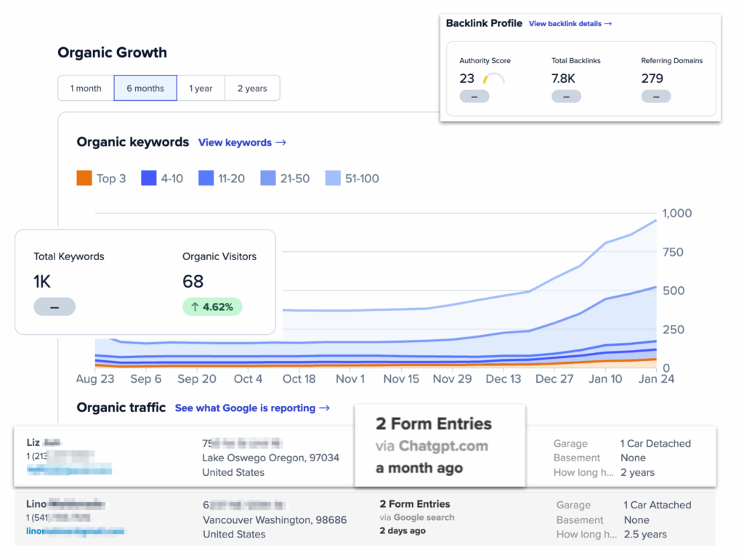Click the Referring Domains change badge

tap(655, 97)
